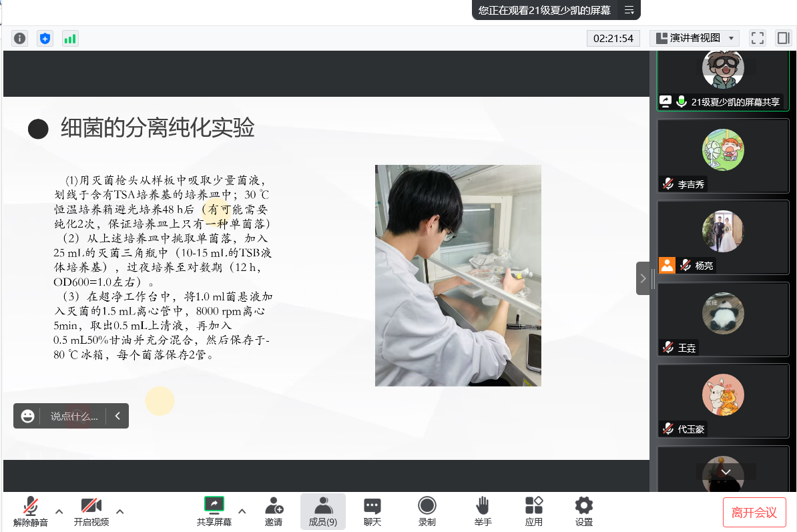
Task: Open menu beside screen-viewing banner
Action: (629, 10)
